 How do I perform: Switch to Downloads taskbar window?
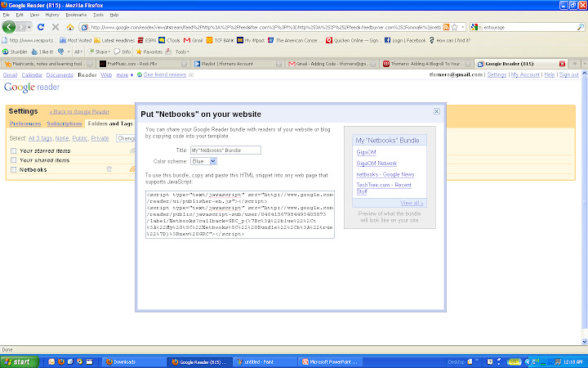(134, 362)
